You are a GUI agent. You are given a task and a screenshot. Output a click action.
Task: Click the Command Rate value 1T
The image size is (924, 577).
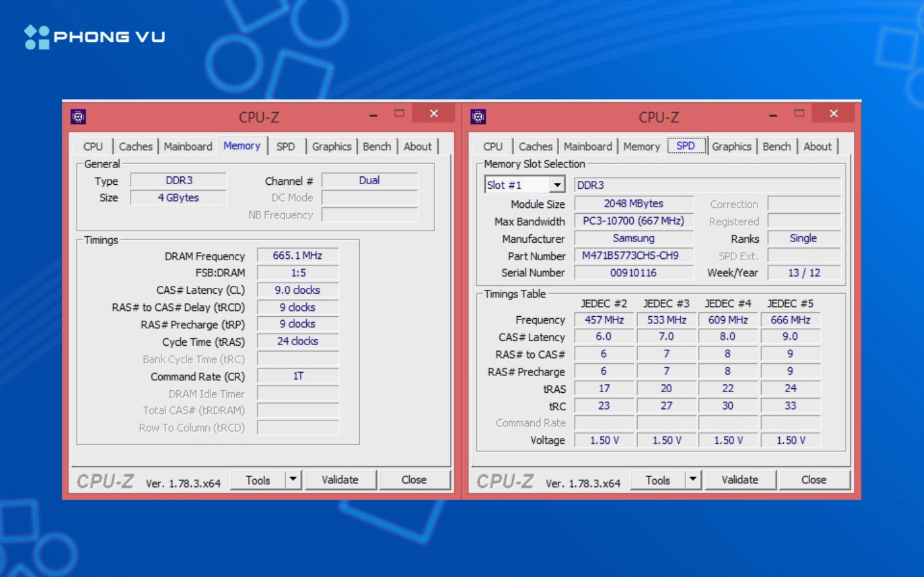(298, 376)
